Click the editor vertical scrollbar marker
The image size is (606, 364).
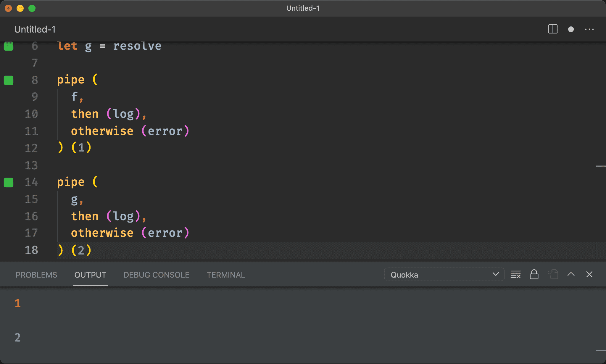coord(601,166)
